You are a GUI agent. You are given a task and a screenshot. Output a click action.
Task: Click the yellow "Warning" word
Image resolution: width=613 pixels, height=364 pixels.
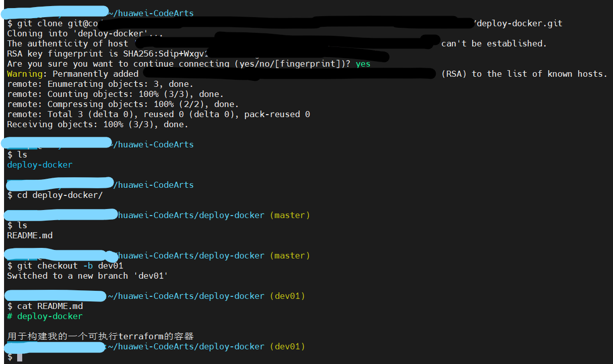(24, 74)
